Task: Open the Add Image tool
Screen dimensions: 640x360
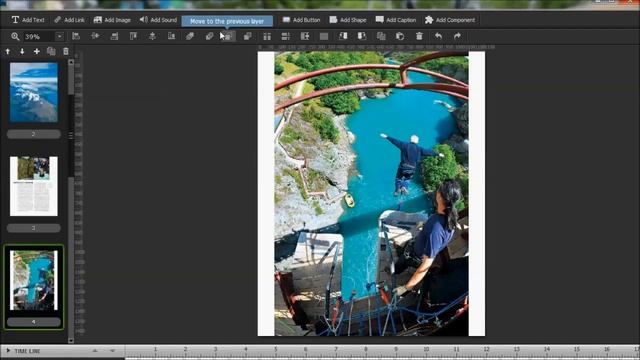Action: (x=112, y=20)
